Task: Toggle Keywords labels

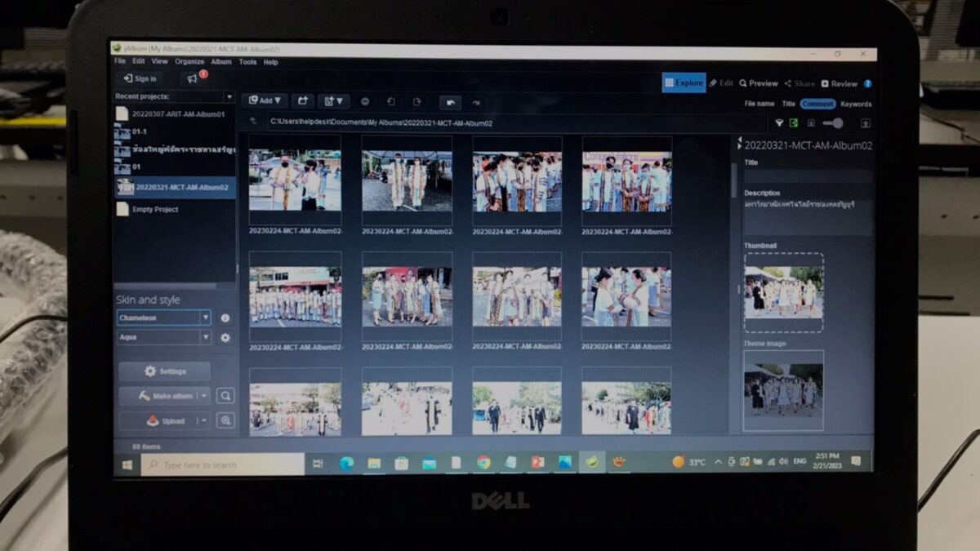Action: click(856, 104)
